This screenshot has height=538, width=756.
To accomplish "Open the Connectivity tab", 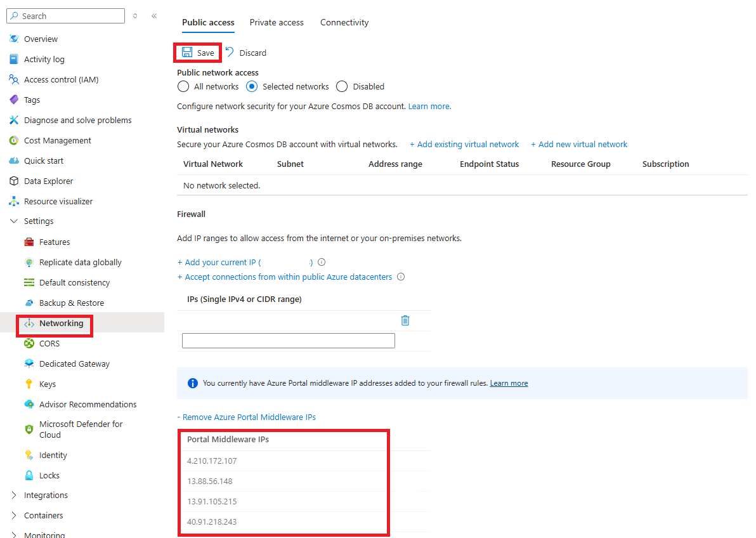I will [x=344, y=22].
